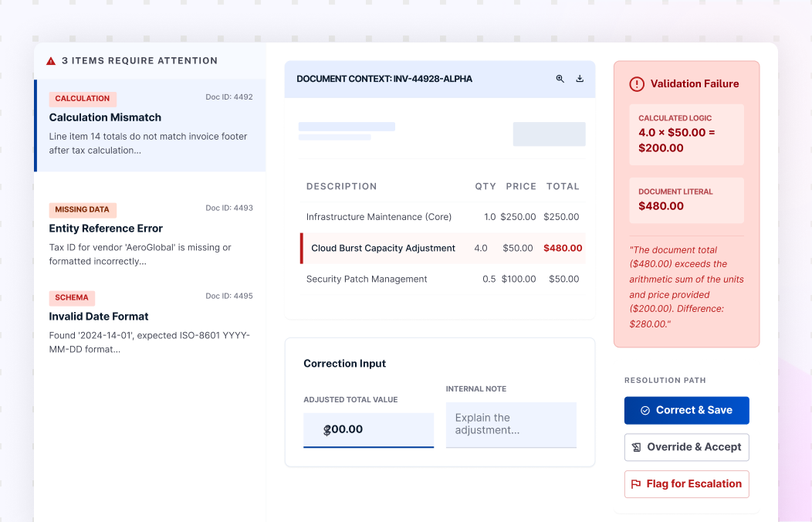Click the SCHEMA tag badge
This screenshot has height=522, width=812.
72,298
